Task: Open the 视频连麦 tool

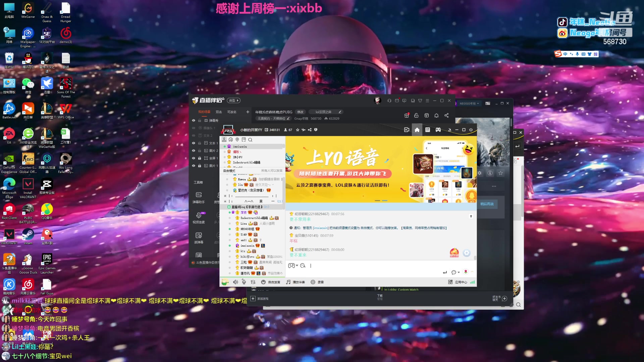Action: pyautogui.click(x=199, y=218)
